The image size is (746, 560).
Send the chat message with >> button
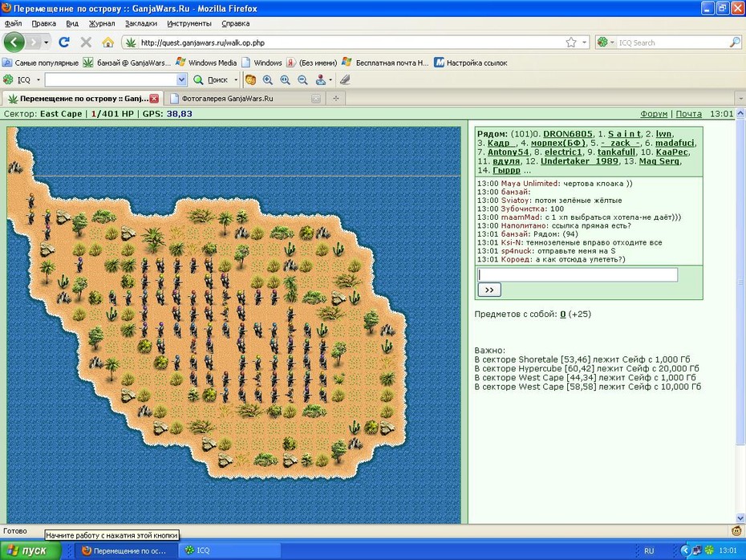489,290
